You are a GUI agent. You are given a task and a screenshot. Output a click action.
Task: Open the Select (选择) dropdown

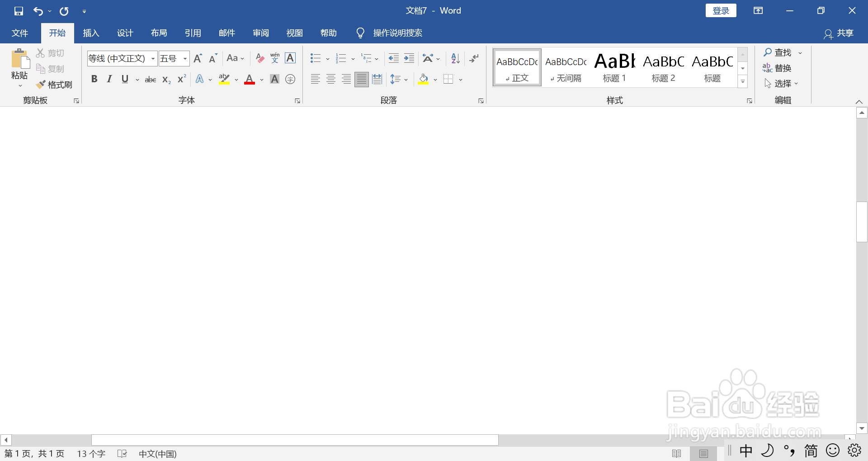781,84
